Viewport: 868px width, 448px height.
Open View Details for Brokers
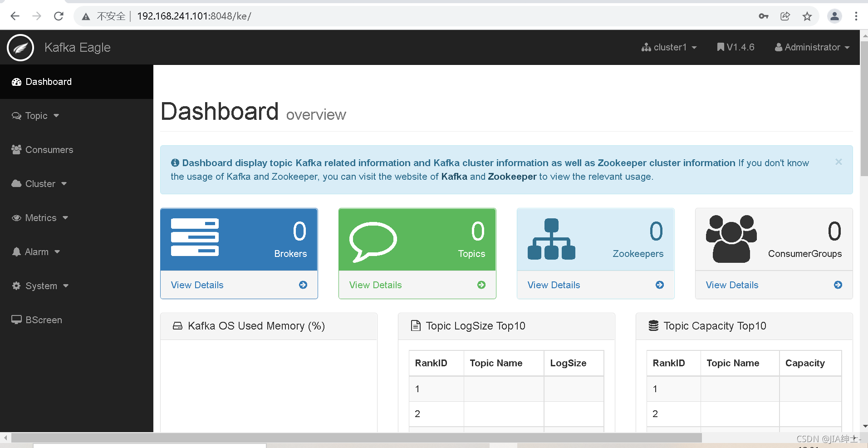point(197,285)
